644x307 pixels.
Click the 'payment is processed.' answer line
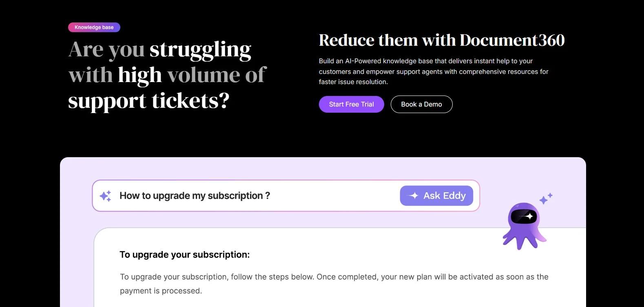point(161,291)
